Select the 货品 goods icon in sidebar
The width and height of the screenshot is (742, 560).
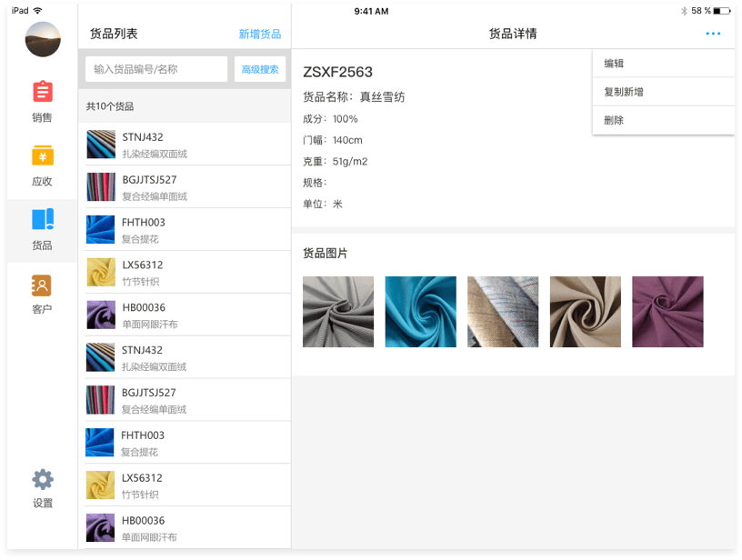coord(42,220)
